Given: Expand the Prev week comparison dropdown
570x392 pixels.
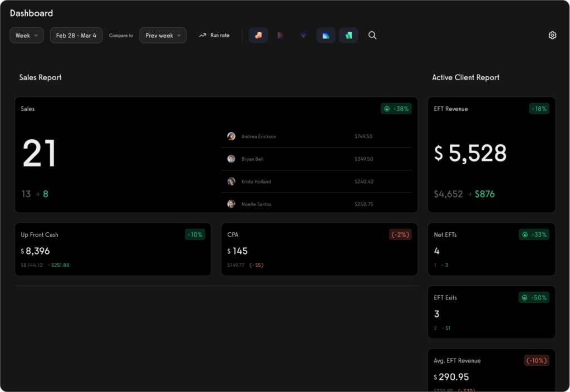Looking at the screenshot, I should coord(163,35).
